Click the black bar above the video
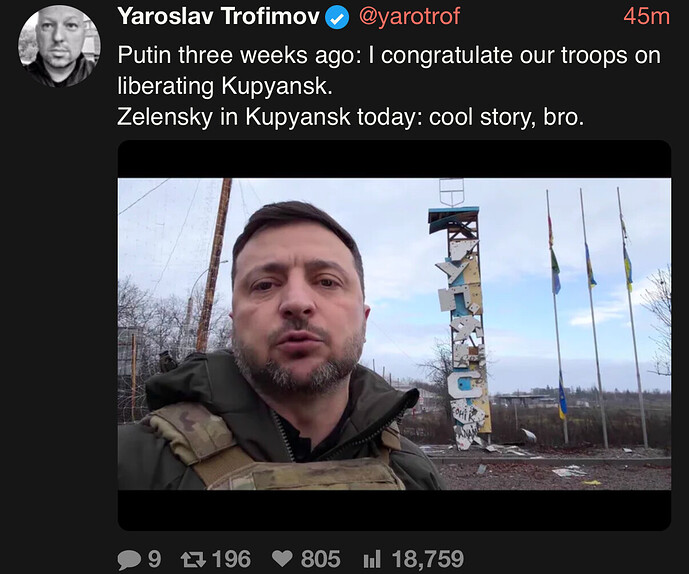 click(x=394, y=159)
